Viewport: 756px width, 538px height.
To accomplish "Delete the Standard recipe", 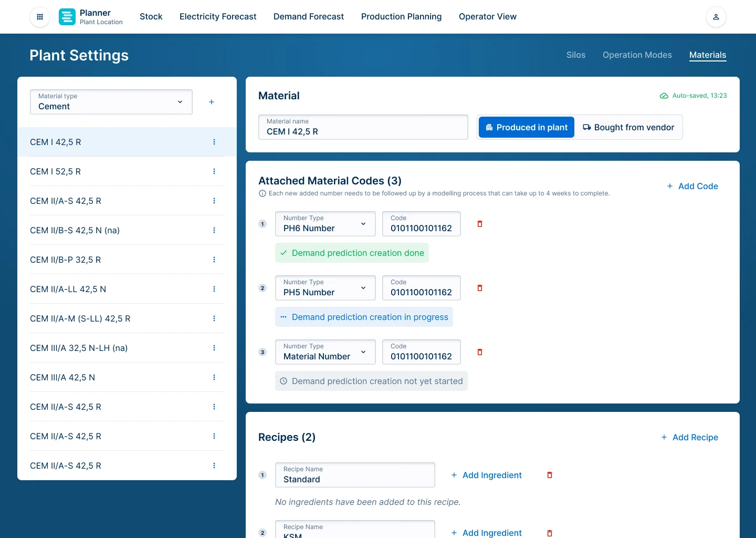I will click(550, 475).
